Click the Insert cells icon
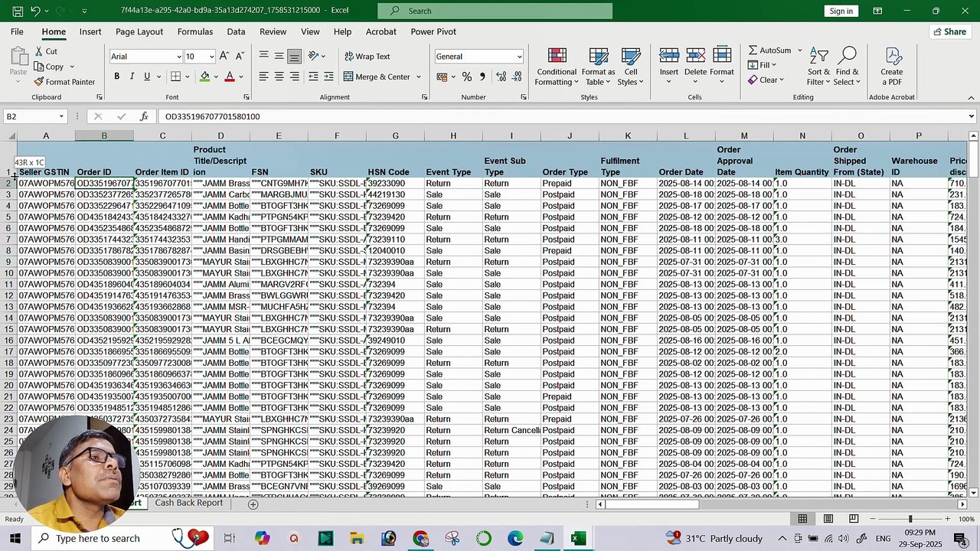 pos(668,56)
